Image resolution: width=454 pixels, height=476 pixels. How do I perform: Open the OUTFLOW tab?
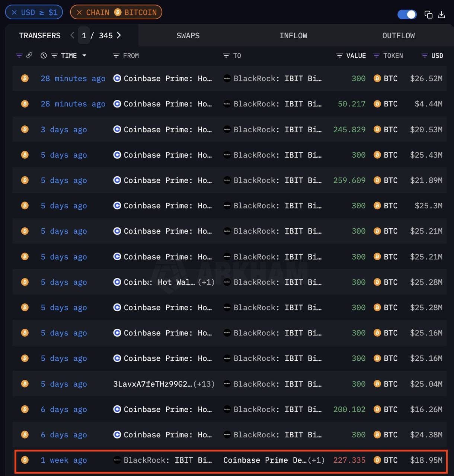(398, 36)
